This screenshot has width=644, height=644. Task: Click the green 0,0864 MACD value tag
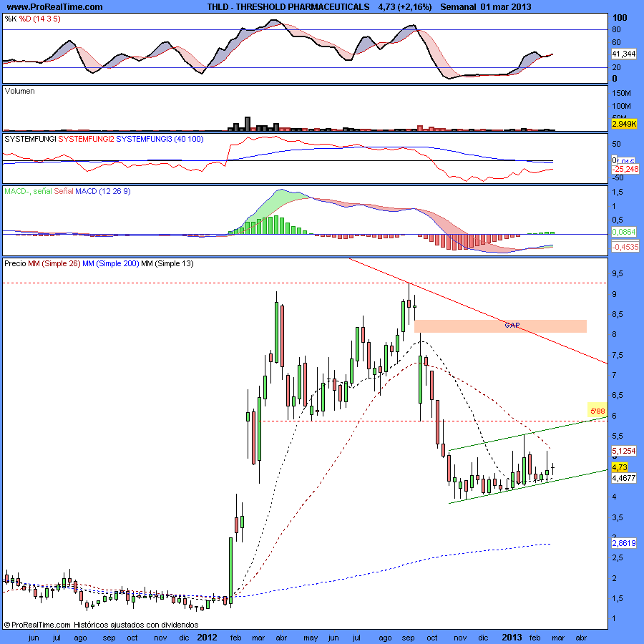pyautogui.click(x=623, y=232)
